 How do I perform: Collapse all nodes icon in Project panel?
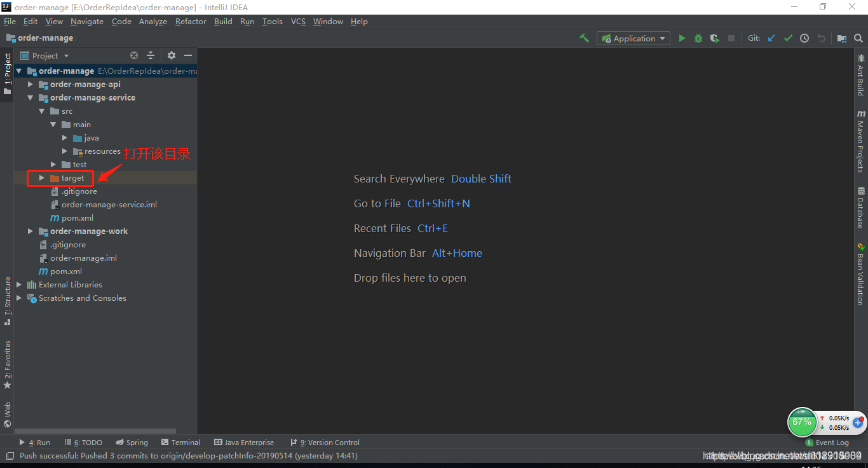(151, 56)
